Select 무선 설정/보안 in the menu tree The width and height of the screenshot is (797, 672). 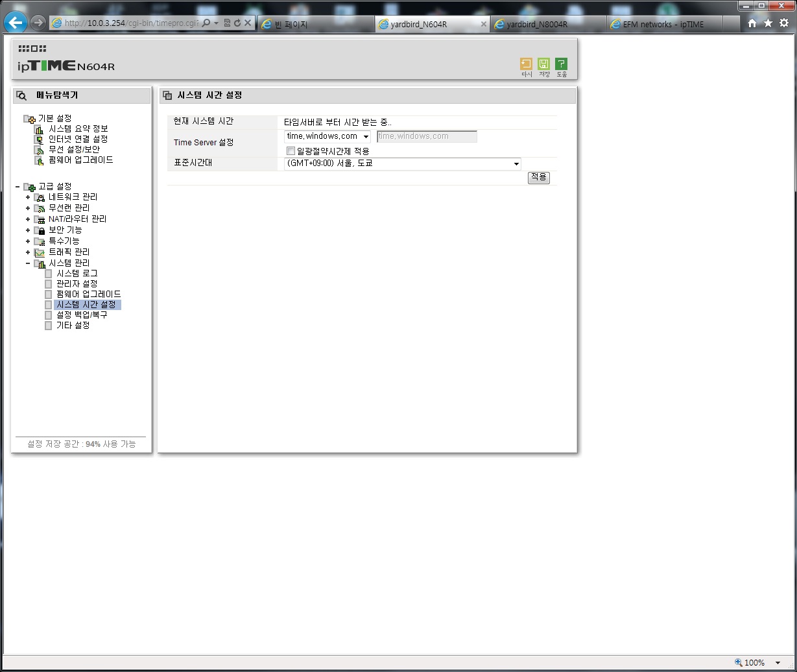point(74,149)
